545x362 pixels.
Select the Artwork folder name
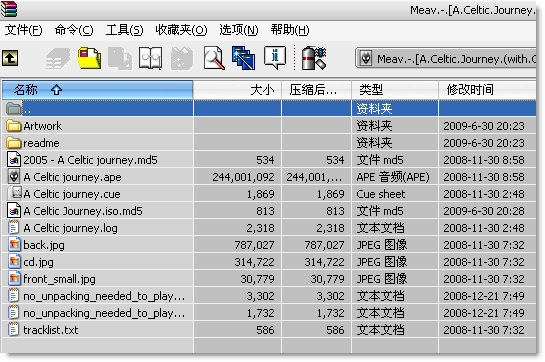[x=43, y=126]
